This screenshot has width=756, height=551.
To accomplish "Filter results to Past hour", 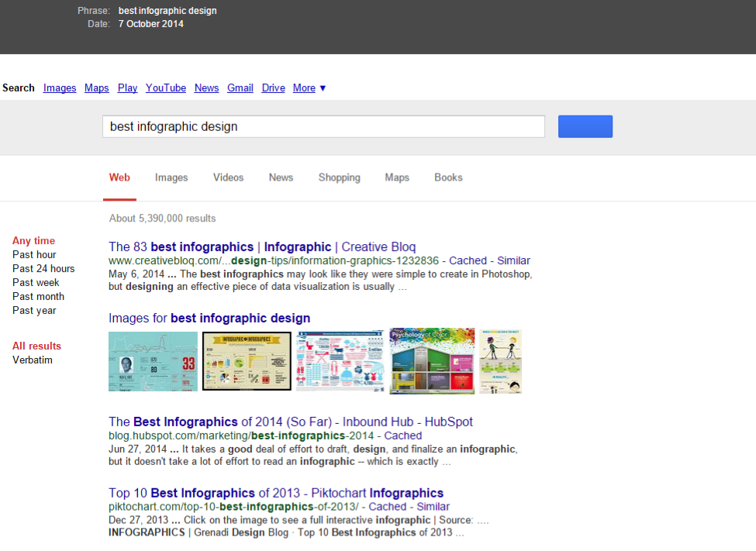I will [x=34, y=254].
